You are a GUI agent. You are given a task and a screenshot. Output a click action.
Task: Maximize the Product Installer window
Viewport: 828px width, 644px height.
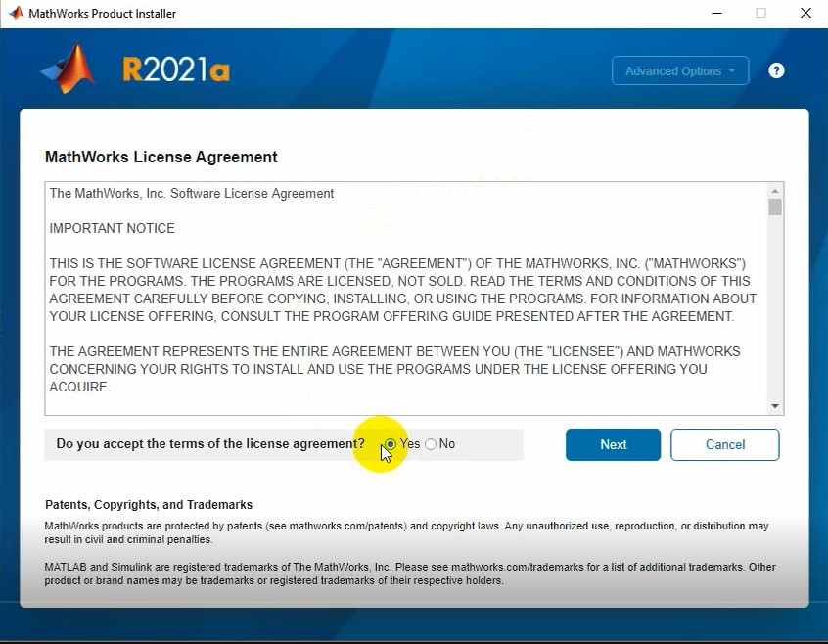[x=760, y=14]
